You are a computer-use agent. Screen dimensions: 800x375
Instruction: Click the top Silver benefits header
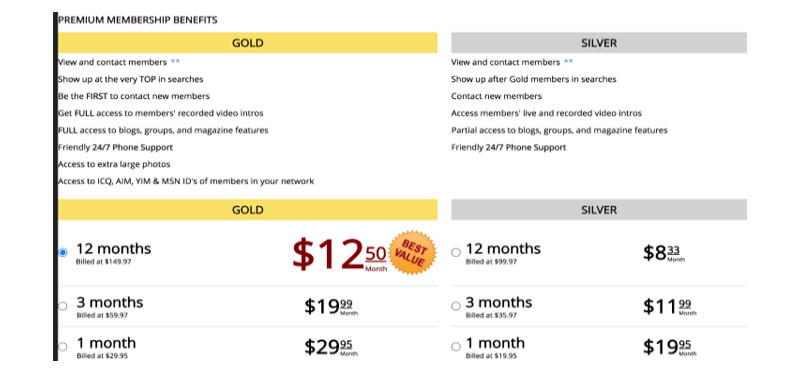[x=599, y=43]
